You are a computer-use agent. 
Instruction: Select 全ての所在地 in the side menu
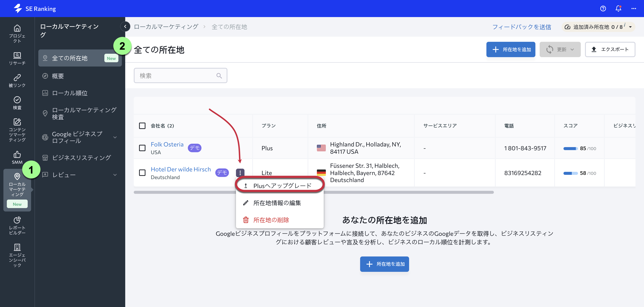coord(80,58)
